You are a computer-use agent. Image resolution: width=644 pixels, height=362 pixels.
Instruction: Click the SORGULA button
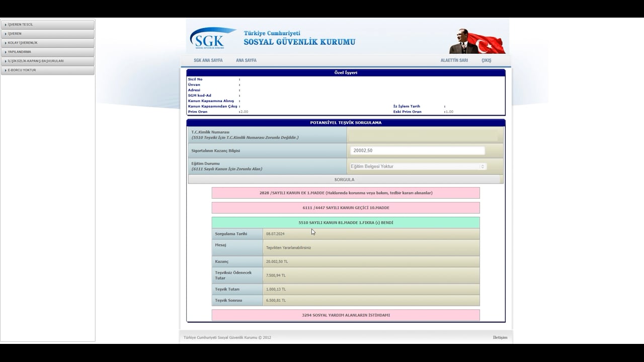pyautogui.click(x=345, y=179)
